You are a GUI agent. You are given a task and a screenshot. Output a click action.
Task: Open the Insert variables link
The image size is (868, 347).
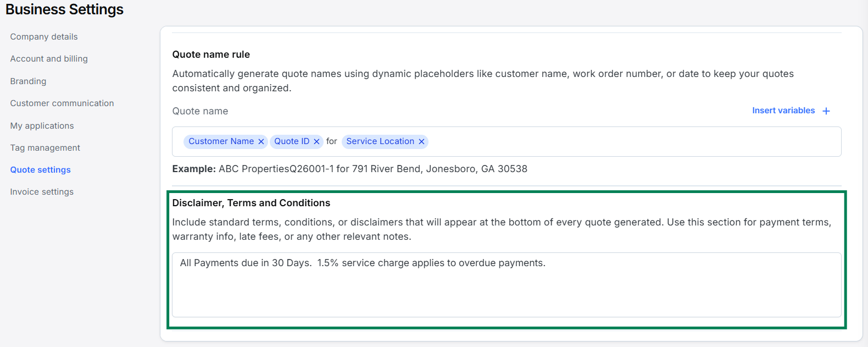[x=783, y=111]
